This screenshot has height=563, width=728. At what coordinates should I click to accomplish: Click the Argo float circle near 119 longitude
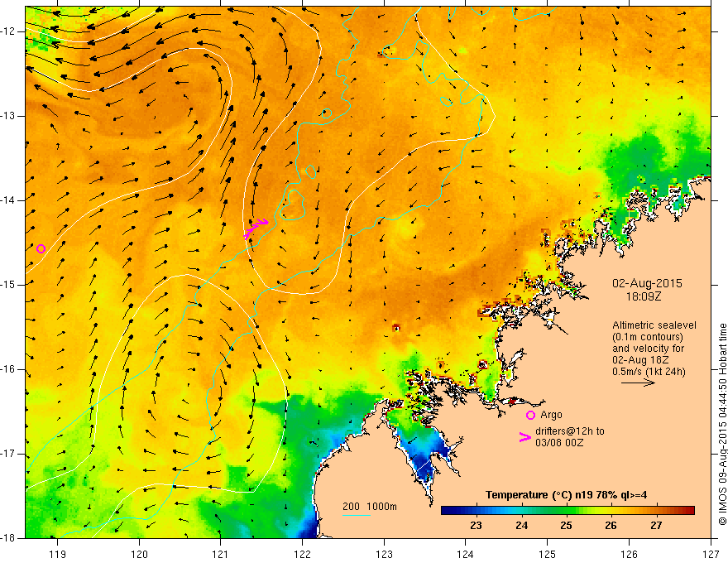click(x=41, y=248)
